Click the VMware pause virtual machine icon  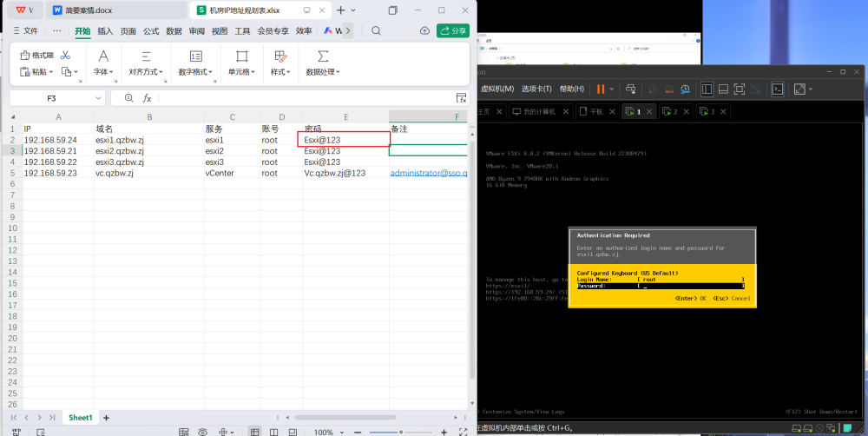pos(600,89)
